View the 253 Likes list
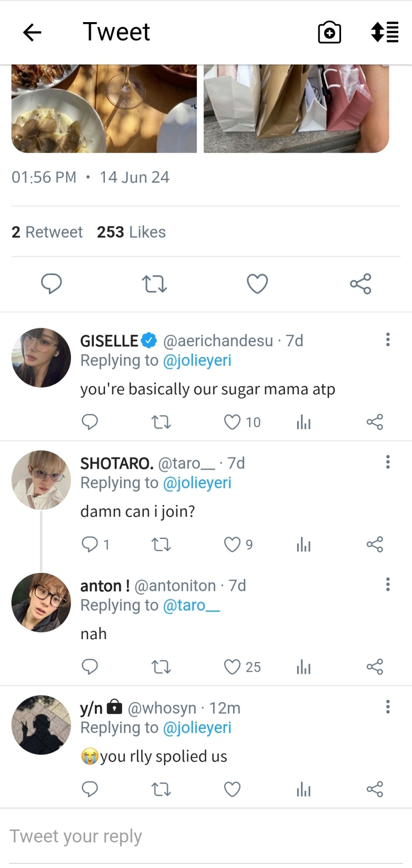 pos(131,232)
